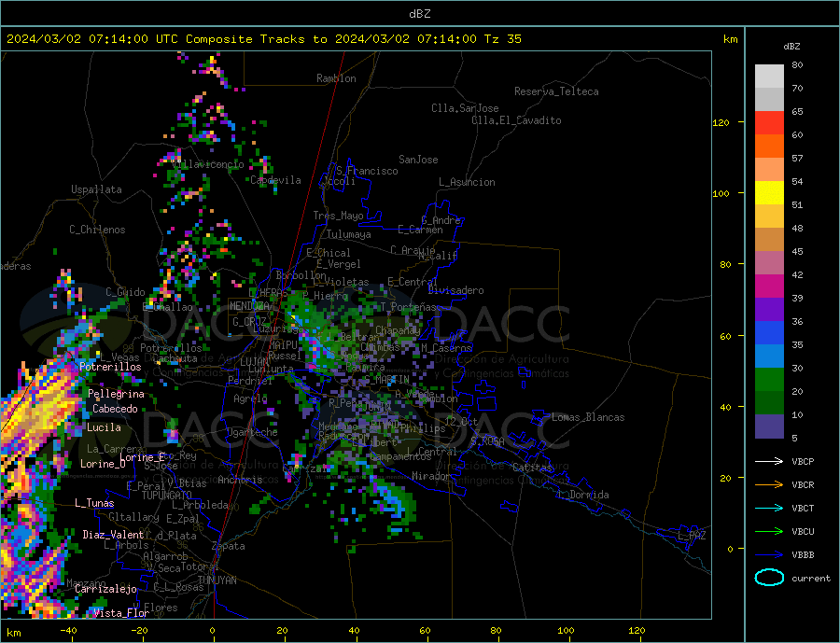Click the '54' value on dBZ scale

tap(797, 182)
